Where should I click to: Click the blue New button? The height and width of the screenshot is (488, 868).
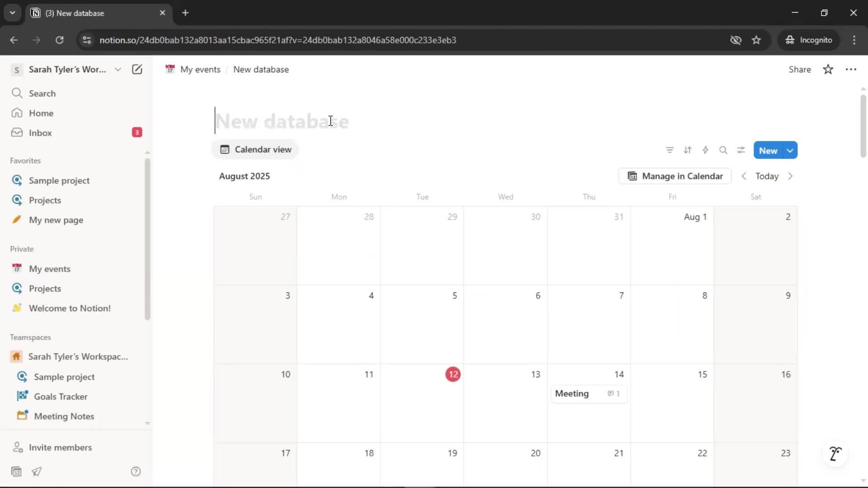pos(768,150)
